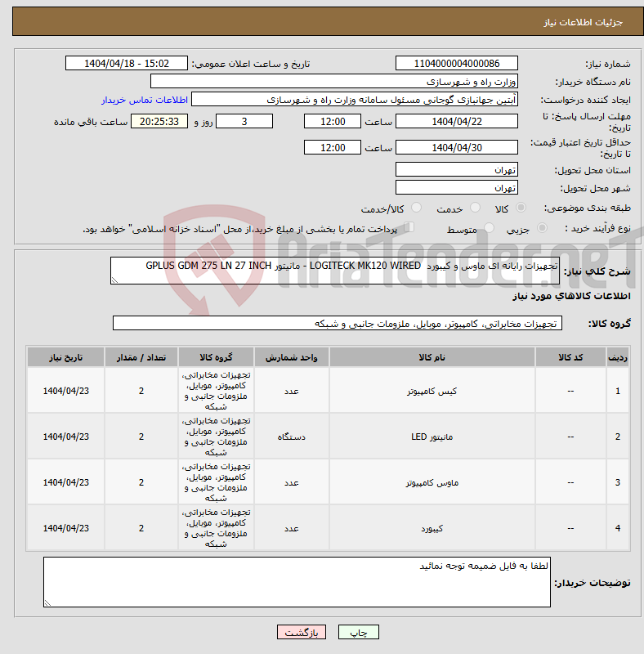The width and height of the screenshot is (644, 654).
Task: Click the نام کالا column header
Action: coord(432,357)
